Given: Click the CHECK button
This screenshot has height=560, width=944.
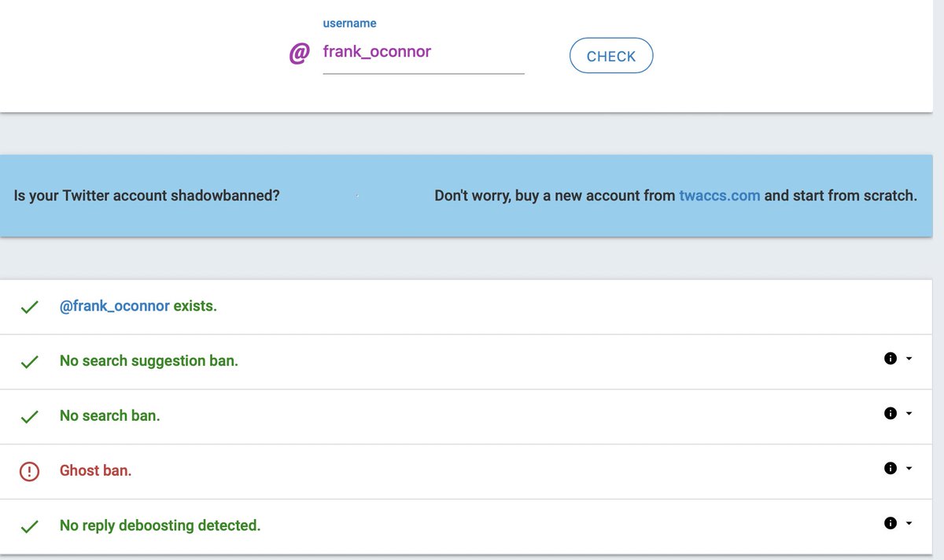Looking at the screenshot, I should tap(611, 56).
